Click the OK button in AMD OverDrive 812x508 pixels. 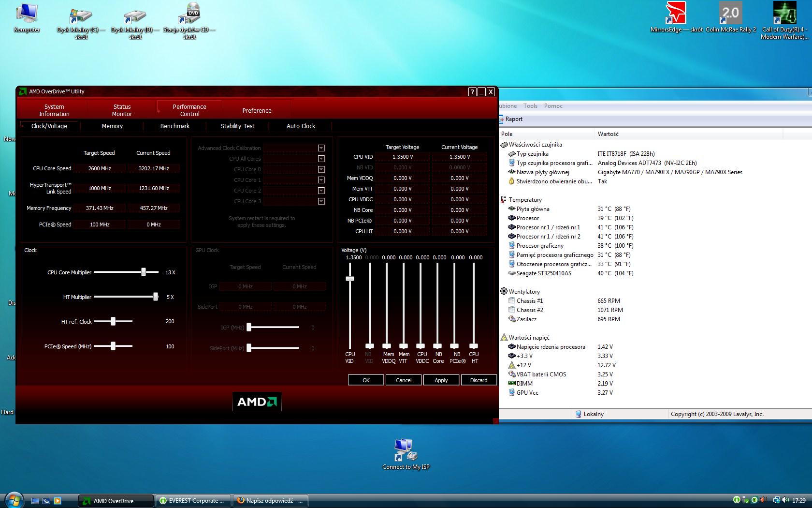pos(366,380)
